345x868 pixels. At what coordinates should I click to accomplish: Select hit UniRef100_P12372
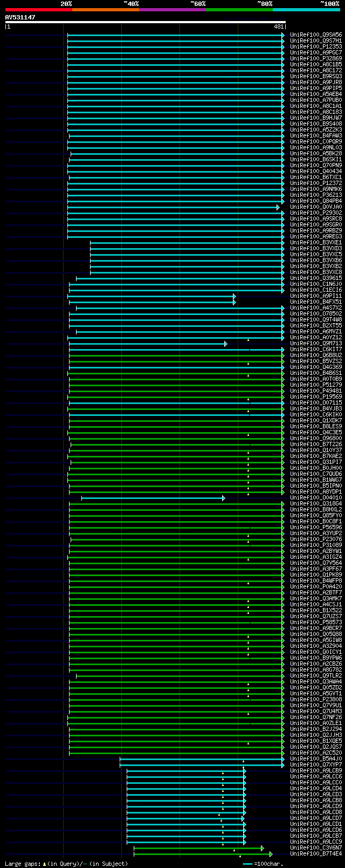316,183
